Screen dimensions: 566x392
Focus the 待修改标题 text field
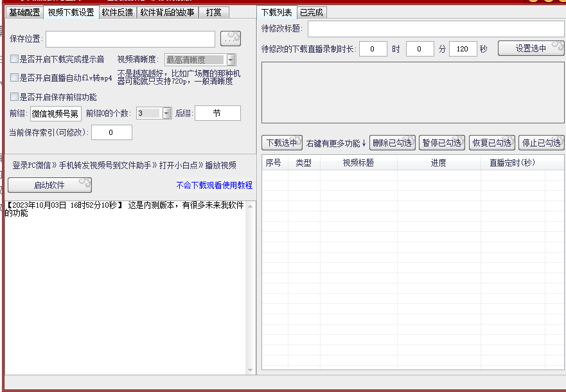click(x=436, y=29)
